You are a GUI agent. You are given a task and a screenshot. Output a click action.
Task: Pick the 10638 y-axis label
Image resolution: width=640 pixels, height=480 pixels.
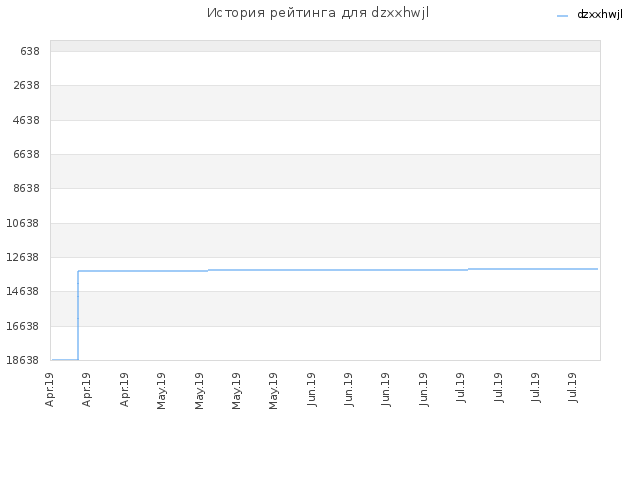(23, 223)
